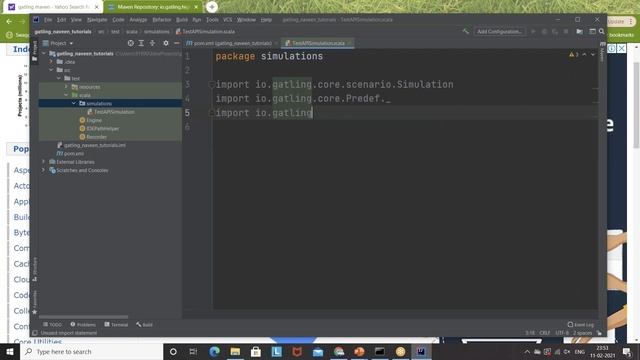Switch to the pom.xml editor tab
The image size is (640, 360).
[231, 43]
